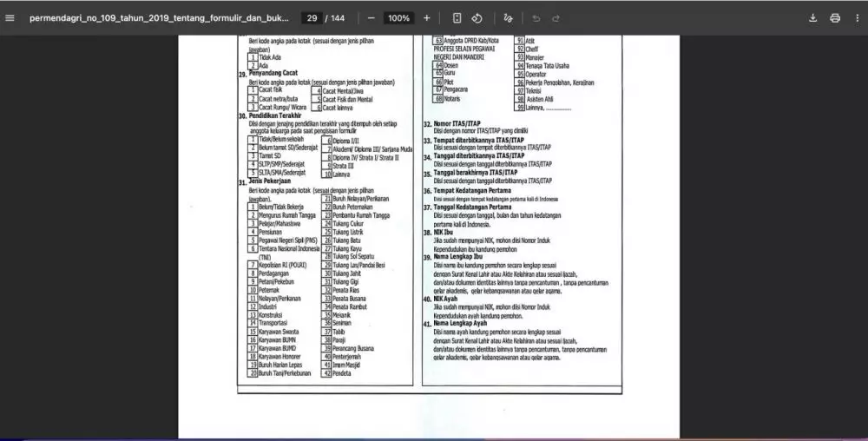Click the undo arrow in toolbar
868x441 pixels.
pyautogui.click(x=536, y=18)
